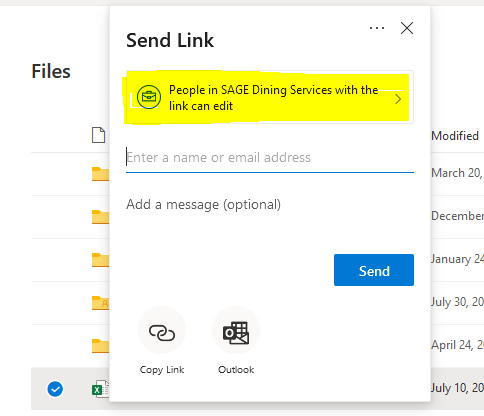The width and height of the screenshot is (484, 416).
Task: Click the Excel file icon
Action: coord(100,389)
